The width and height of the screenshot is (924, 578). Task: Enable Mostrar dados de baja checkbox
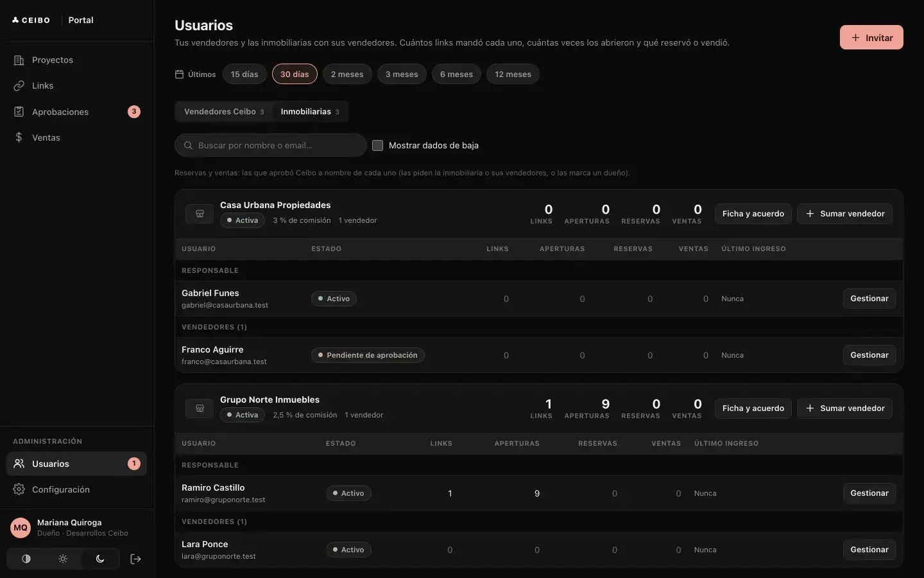tap(377, 145)
